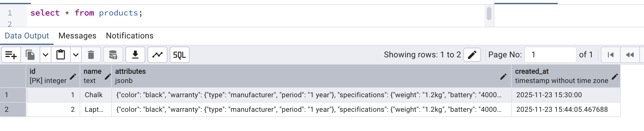This screenshot has height=131, width=644.
Task: Open the Graph Visualiser icon
Action: coord(157,55)
